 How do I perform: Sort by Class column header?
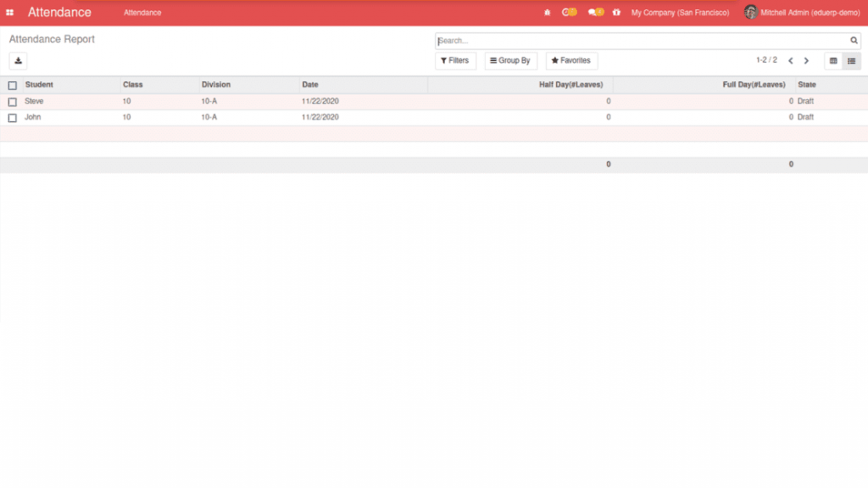[133, 85]
